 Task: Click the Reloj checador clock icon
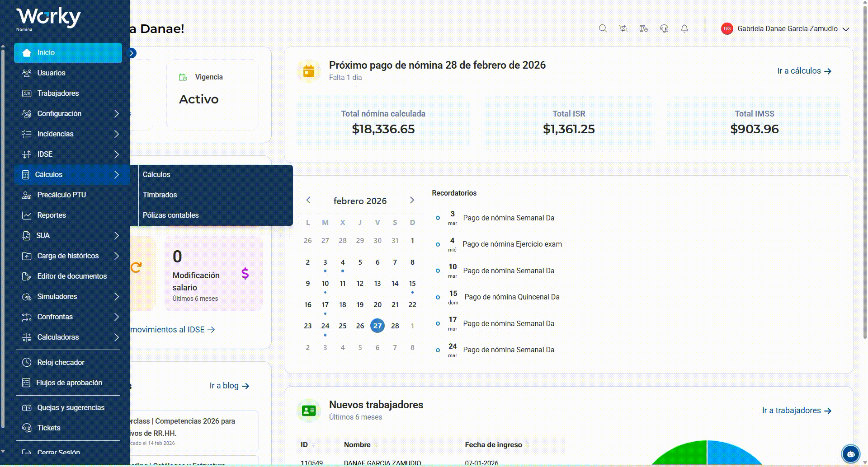27,362
